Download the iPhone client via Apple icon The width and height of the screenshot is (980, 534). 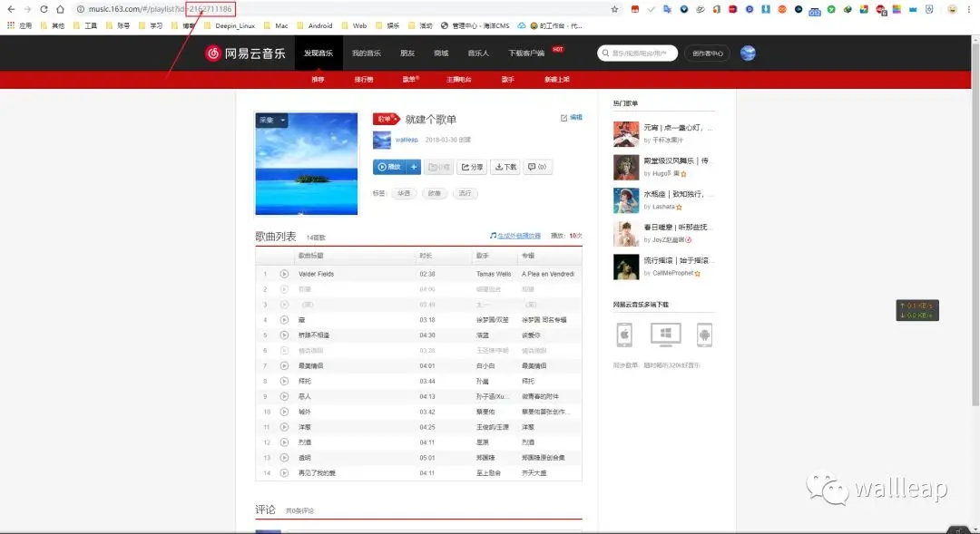click(x=624, y=335)
